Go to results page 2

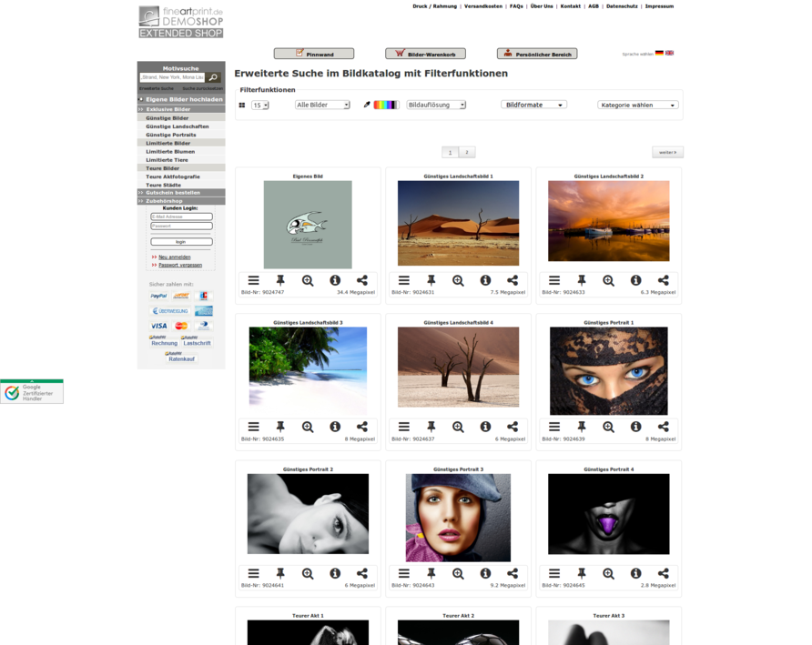click(467, 152)
